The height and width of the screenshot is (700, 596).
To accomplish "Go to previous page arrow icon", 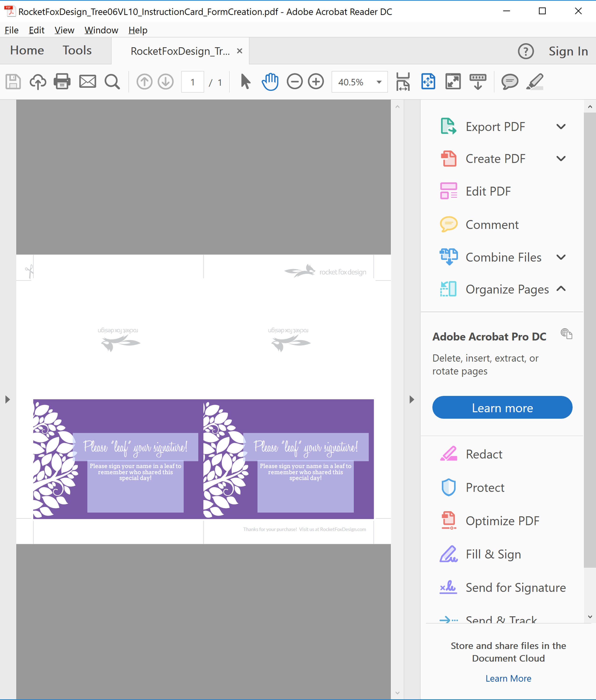I will coord(144,82).
